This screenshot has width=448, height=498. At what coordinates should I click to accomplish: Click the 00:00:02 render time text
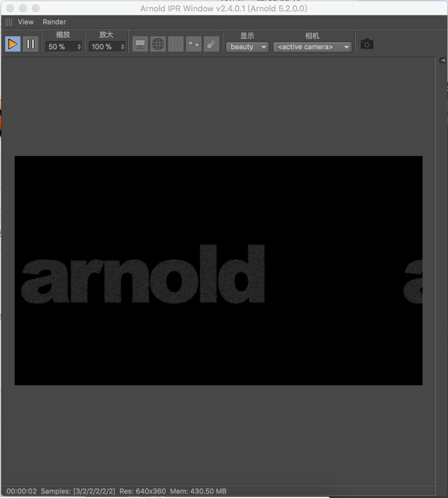[x=22, y=491]
